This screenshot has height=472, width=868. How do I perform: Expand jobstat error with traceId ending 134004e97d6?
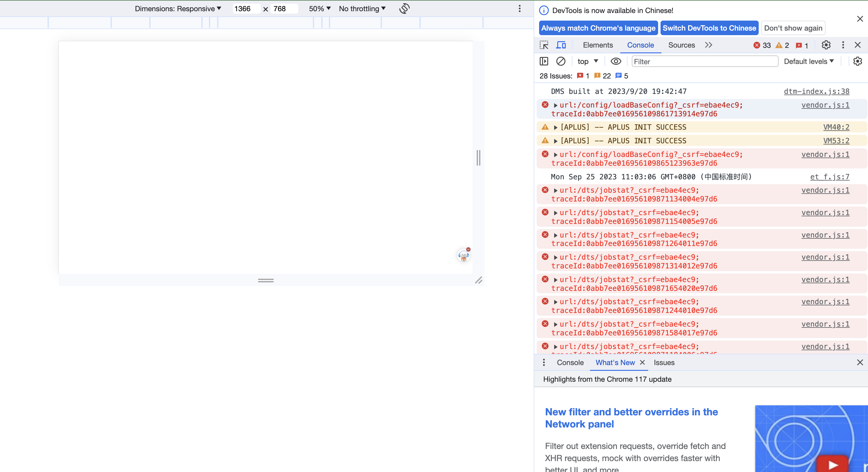[x=555, y=191]
